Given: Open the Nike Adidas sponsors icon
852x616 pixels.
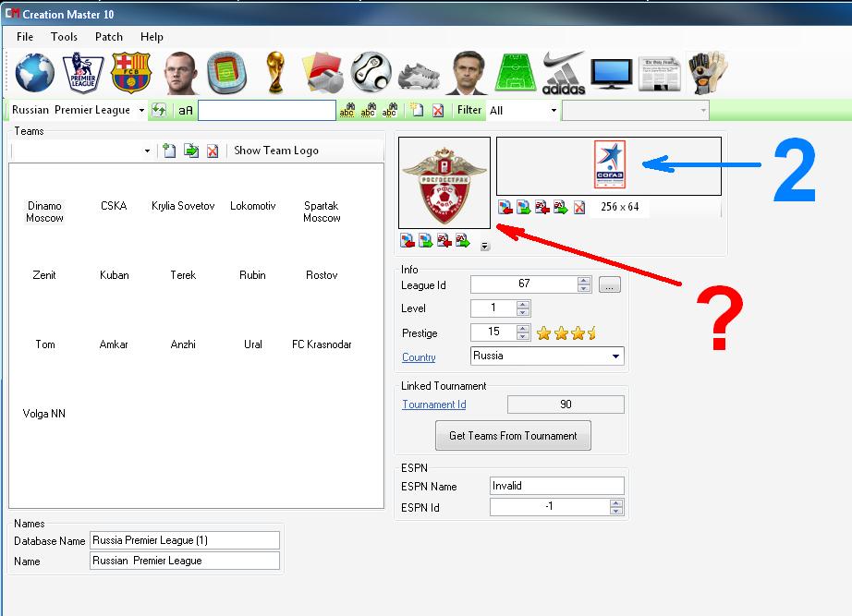Looking at the screenshot, I should point(564,72).
